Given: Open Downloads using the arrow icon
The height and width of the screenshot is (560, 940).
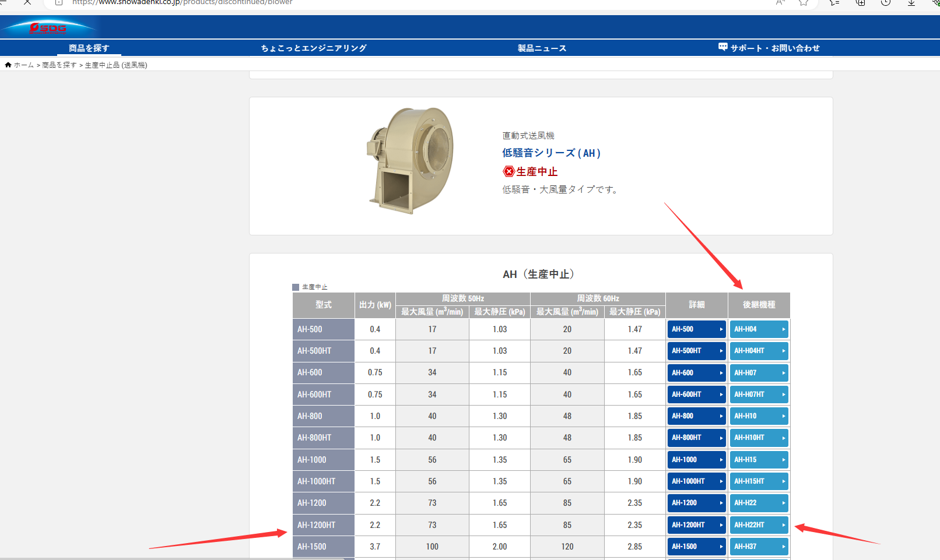Looking at the screenshot, I should coord(911,3).
